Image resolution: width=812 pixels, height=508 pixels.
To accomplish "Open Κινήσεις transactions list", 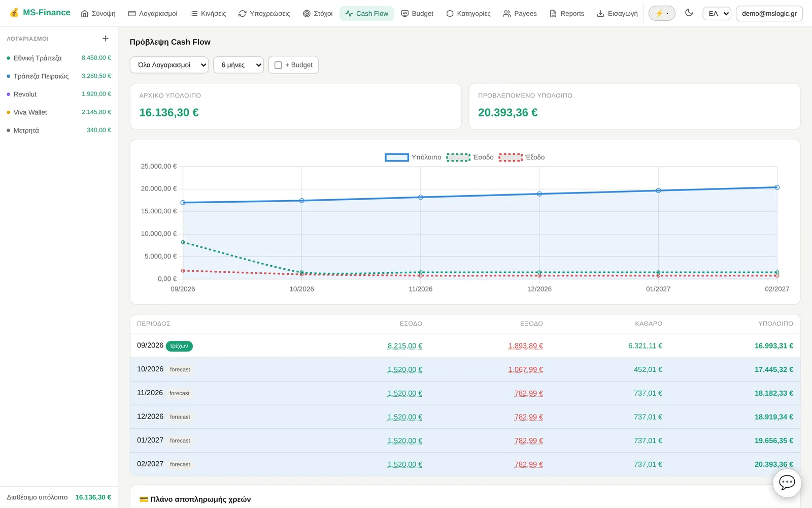I will pyautogui.click(x=208, y=14).
